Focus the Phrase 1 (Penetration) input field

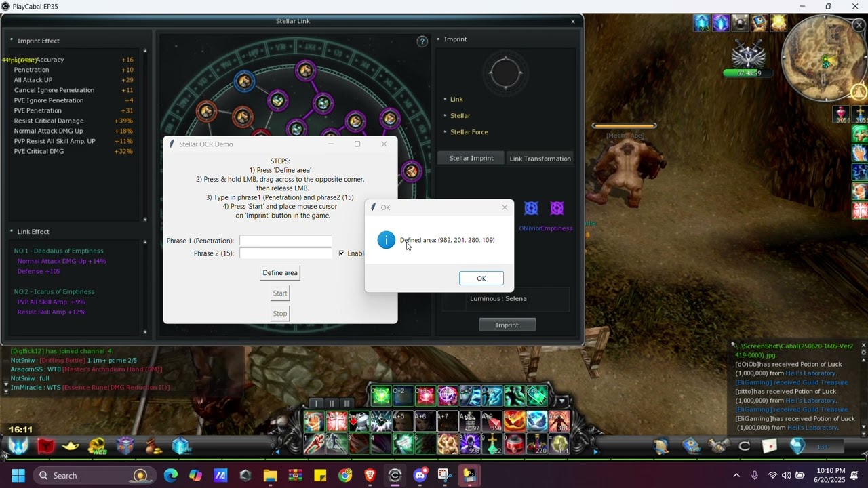click(x=285, y=241)
